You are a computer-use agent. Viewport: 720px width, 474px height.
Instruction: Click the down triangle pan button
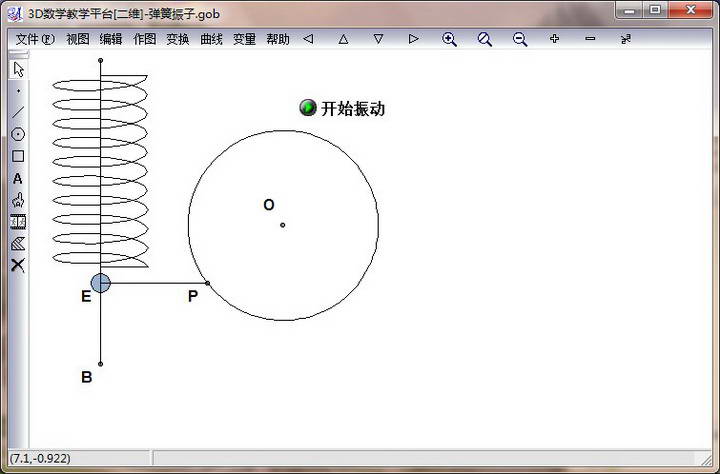(378, 39)
